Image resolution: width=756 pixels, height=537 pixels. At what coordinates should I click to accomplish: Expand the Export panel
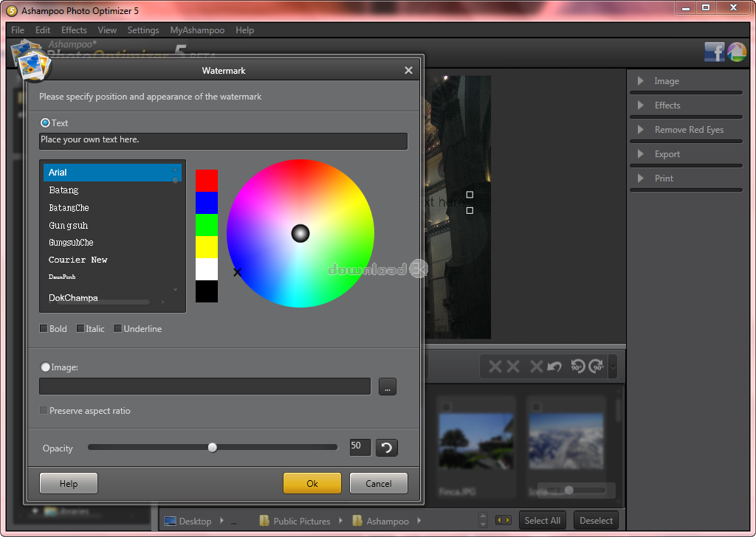641,154
